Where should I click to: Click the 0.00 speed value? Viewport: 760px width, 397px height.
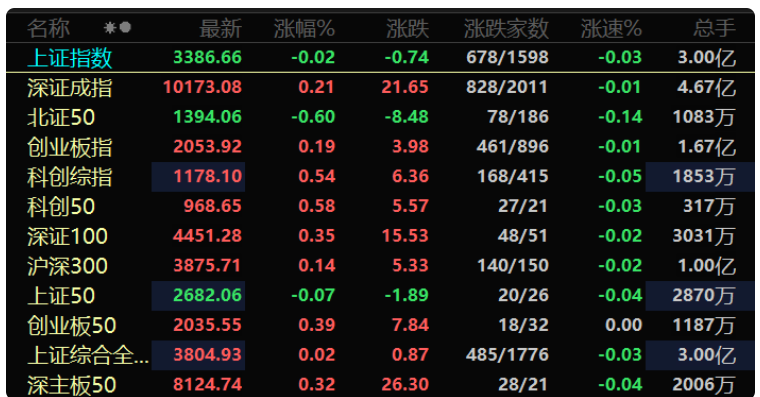[x=624, y=325]
